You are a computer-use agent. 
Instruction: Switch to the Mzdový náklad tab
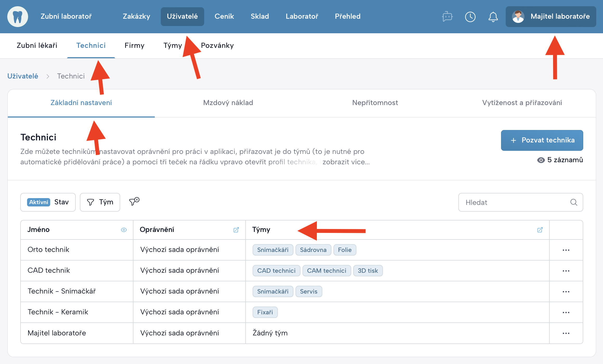(228, 103)
